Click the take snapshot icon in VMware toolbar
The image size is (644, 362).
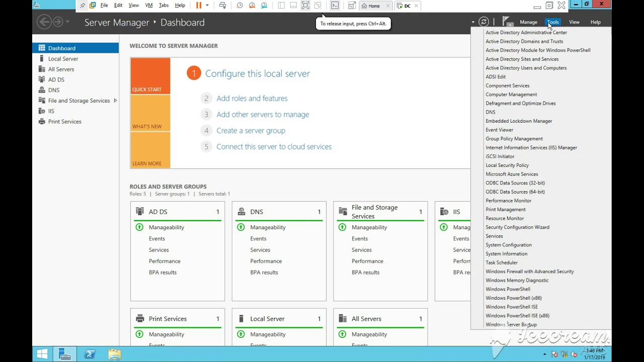point(239,6)
